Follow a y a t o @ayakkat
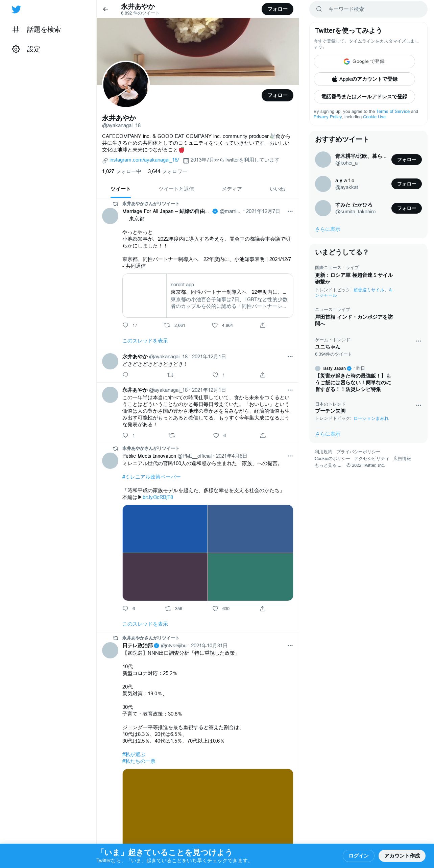The image size is (434, 868). pos(407,184)
